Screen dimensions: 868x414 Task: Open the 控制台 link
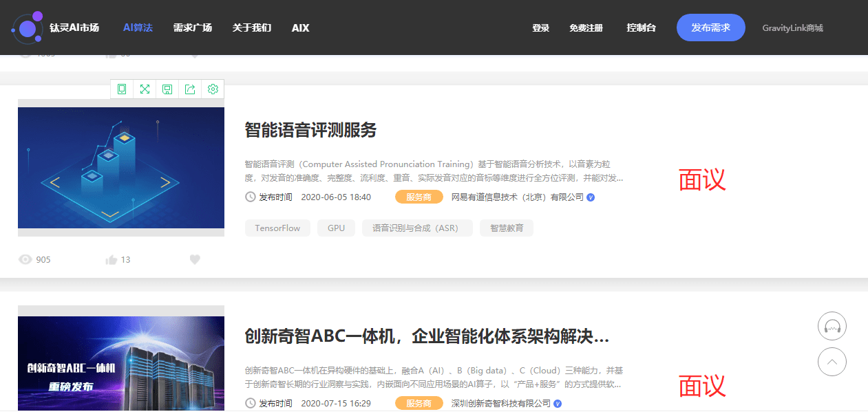642,28
